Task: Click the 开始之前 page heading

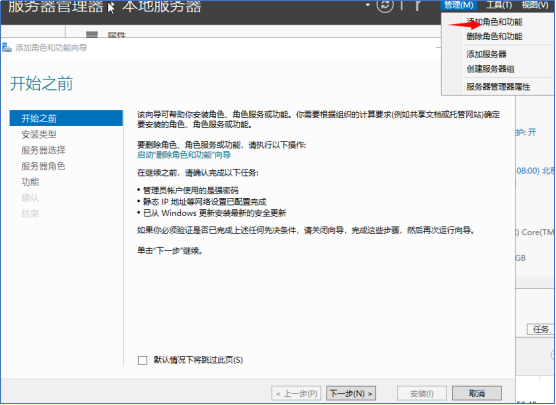Action: click(x=41, y=84)
